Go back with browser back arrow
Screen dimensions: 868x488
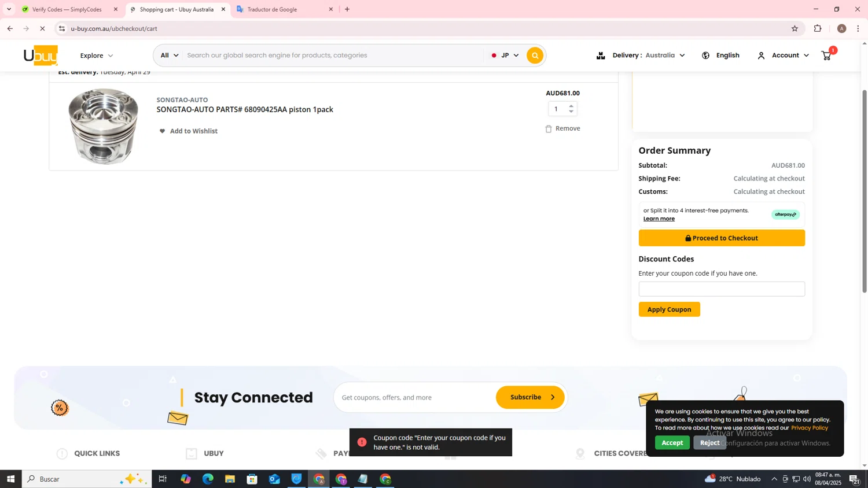[10, 28]
